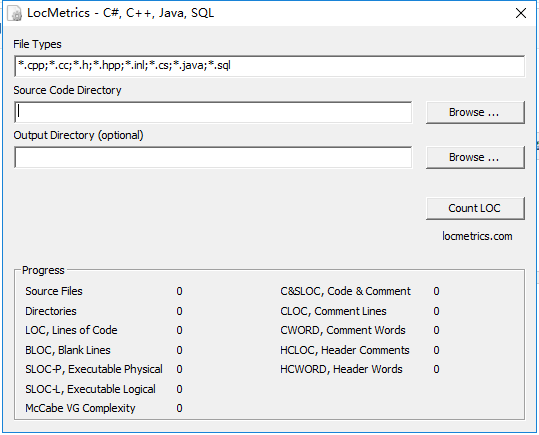Browse for the source code directory
539x435 pixels.
(x=475, y=112)
